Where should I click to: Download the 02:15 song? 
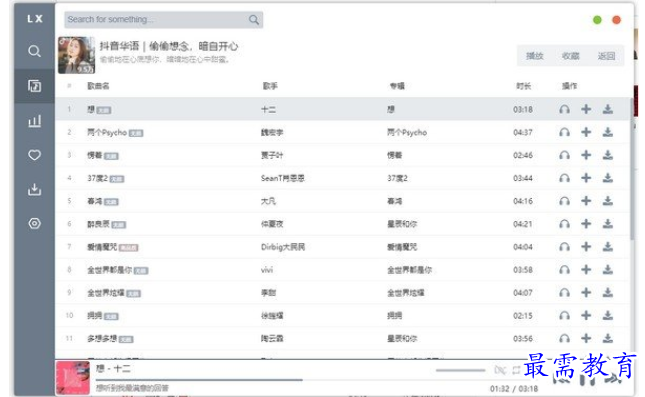(608, 316)
